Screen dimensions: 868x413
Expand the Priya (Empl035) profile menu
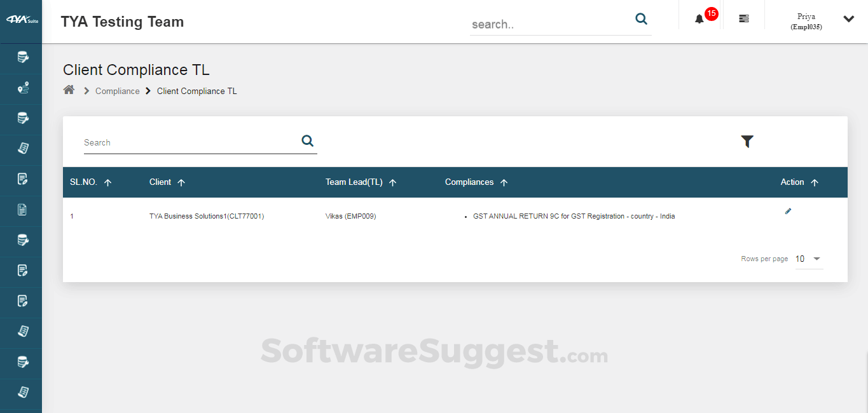pos(848,19)
